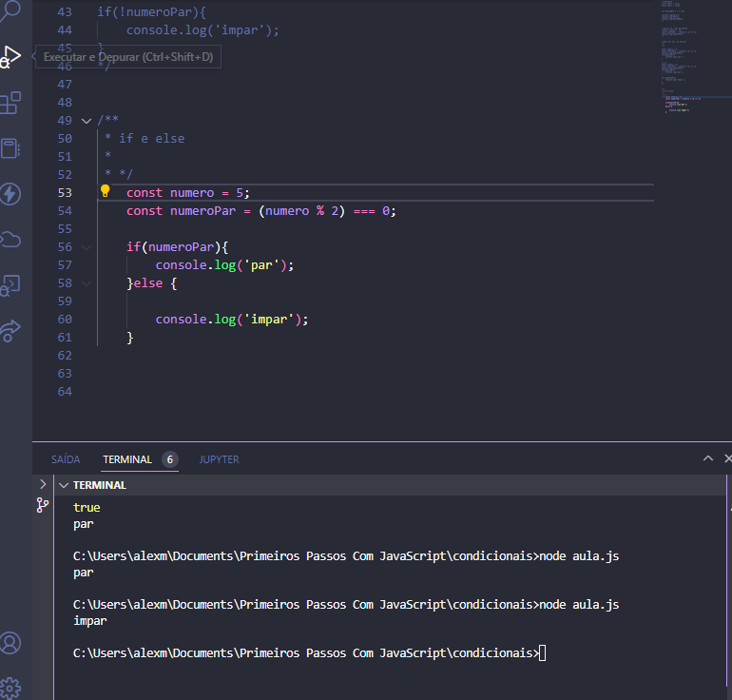Maximize the panel with the up chevron
The height and width of the screenshot is (700, 732).
pyautogui.click(x=707, y=458)
